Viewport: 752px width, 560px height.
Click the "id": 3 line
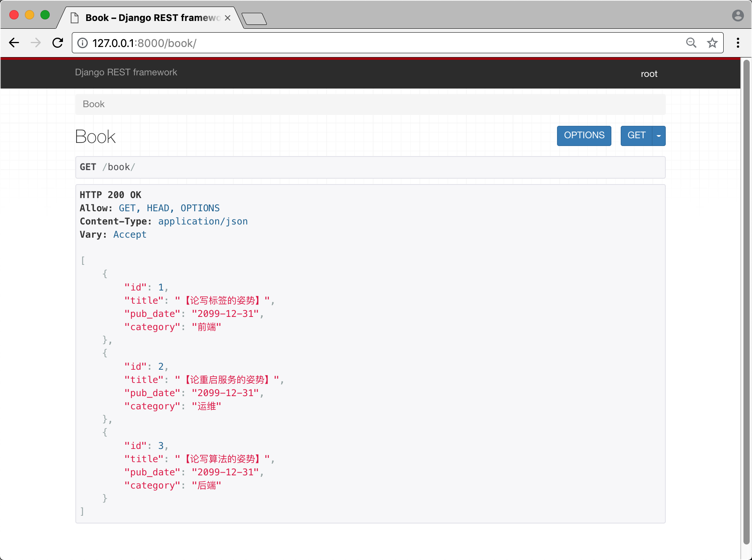(x=146, y=446)
